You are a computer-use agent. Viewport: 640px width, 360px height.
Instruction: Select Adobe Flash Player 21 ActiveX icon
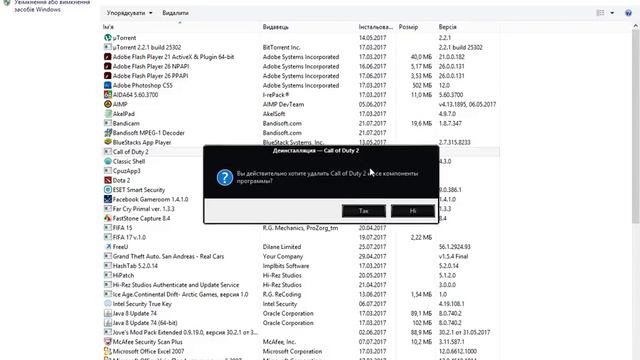point(108,57)
